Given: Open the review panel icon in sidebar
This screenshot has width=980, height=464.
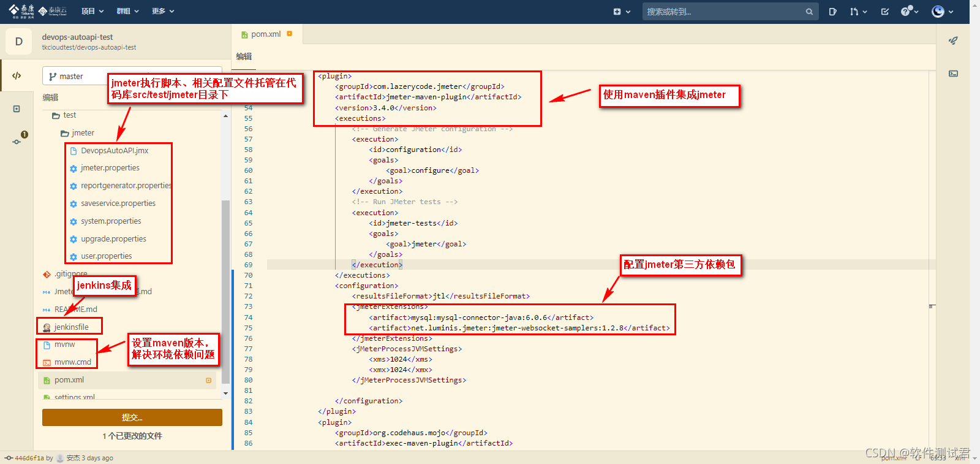Looking at the screenshot, I should (x=17, y=109).
